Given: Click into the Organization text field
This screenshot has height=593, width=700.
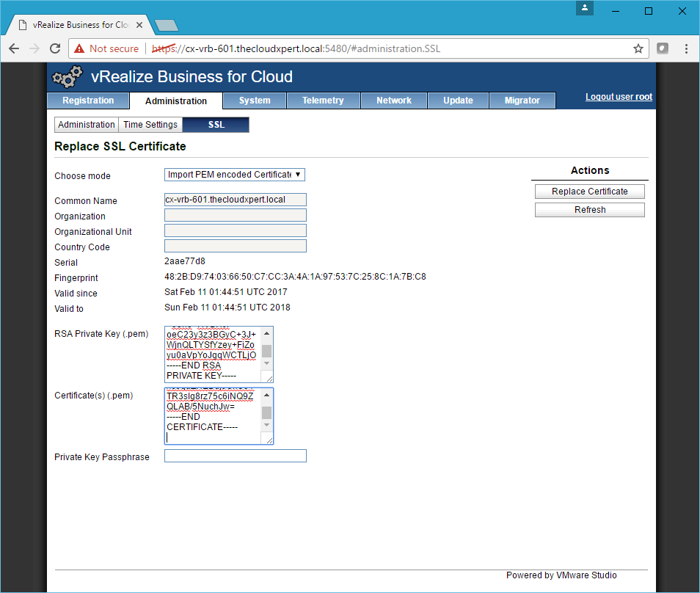Looking at the screenshot, I should coord(235,215).
